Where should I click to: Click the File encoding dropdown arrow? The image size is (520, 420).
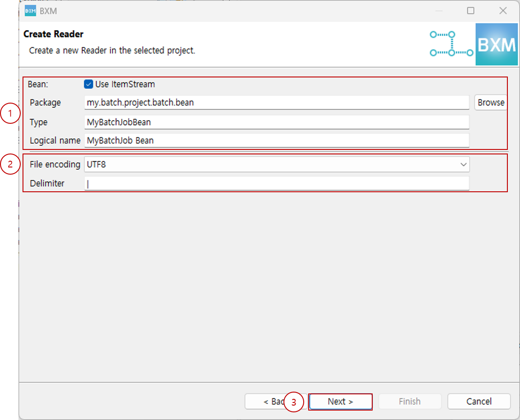click(x=463, y=164)
